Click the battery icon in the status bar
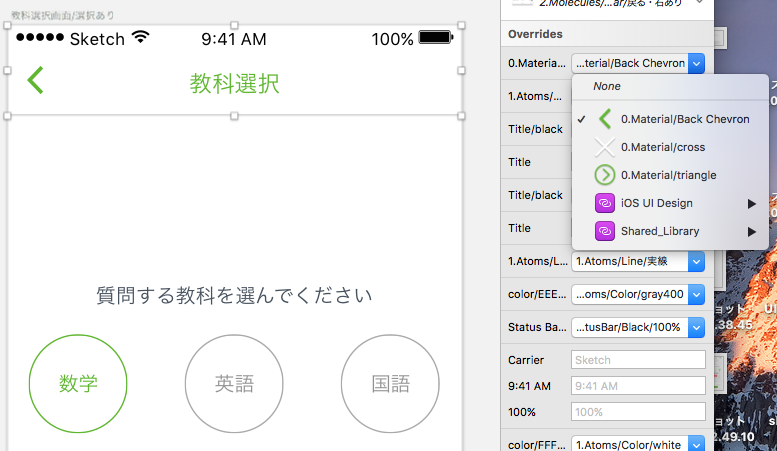This screenshot has height=451, width=777. pos(436,39)
